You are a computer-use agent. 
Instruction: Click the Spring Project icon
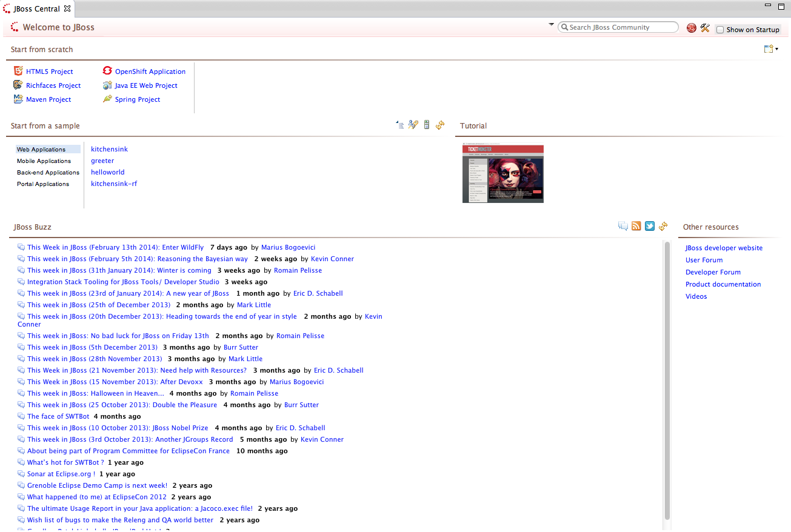(x=107, y=99)
